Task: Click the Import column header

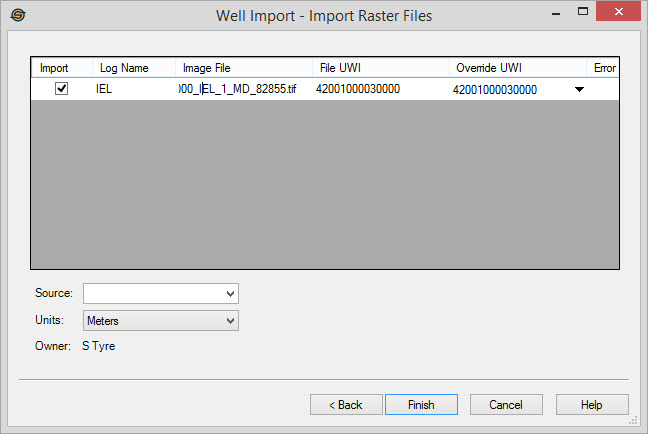Action: (x=53, y=68)
